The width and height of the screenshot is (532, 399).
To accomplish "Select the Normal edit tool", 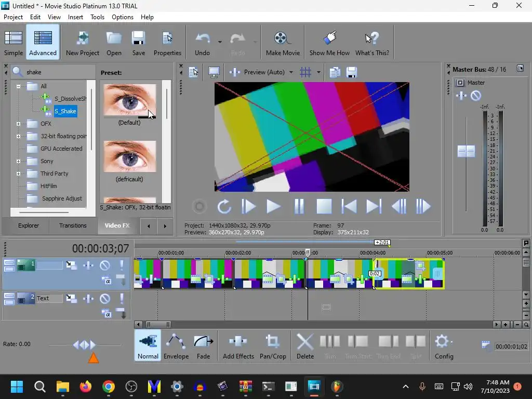I will pyautogui.click(x=148, y=346).
